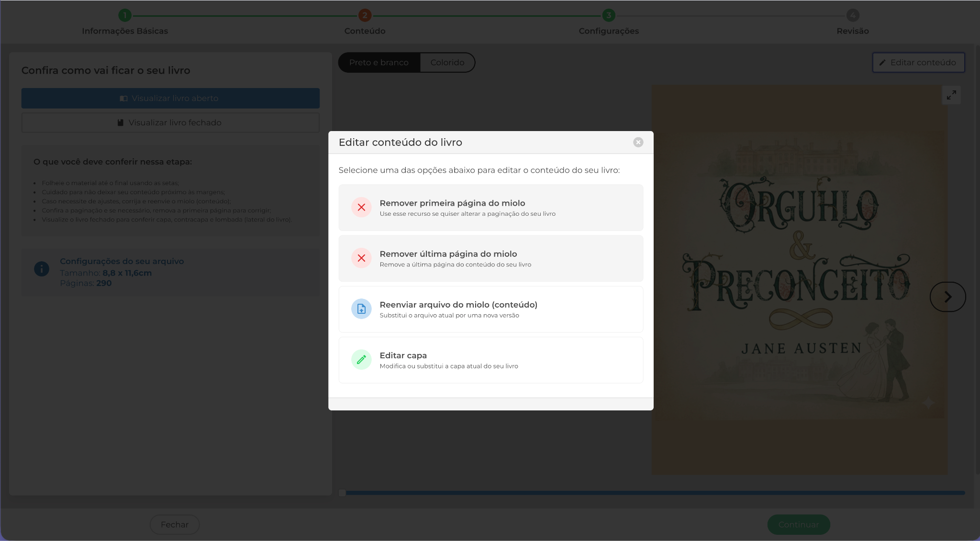This screenshot has width=980, height=541.
Task: Click the Editar conteúdo button
Action: pyautogui.click(x=918, y=63)
